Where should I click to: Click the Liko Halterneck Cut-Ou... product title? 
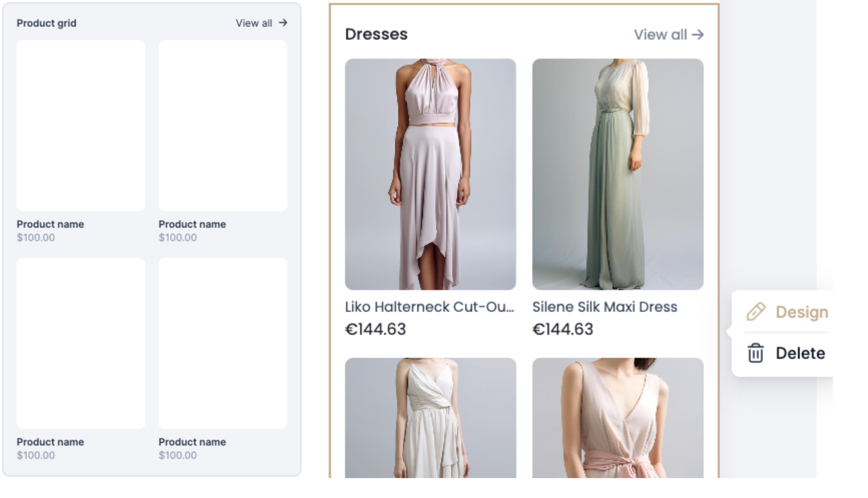pyautogui.click(x=429, y=307)
